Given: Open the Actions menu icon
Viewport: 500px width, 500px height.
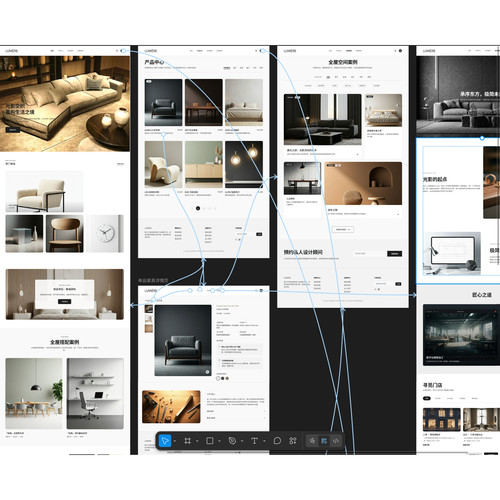Looking at the screenshot, I should 293,441.
